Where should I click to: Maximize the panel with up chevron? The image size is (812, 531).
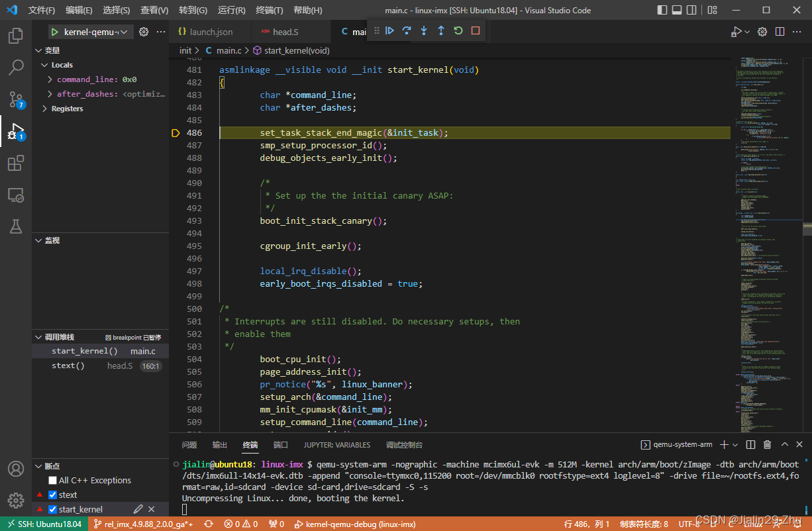point(785,444)
